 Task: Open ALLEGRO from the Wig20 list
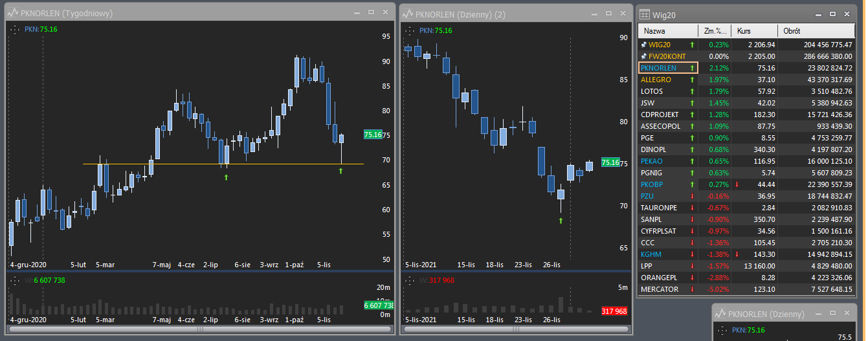656,80
